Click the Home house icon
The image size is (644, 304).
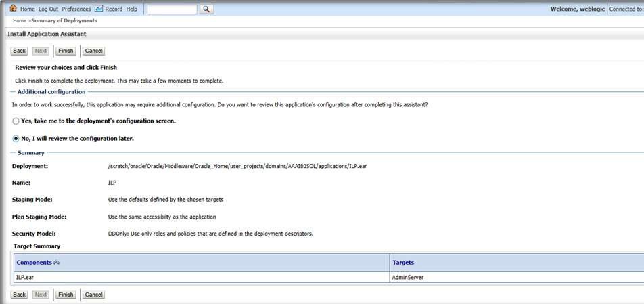pos(13,8)
